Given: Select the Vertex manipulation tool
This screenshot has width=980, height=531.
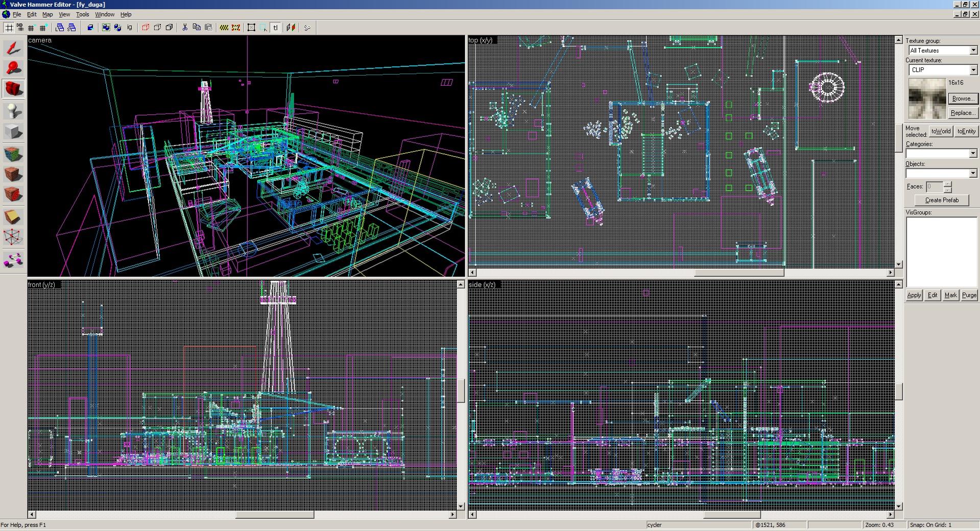Looking at the screenshot, I should (x=13, y=238).
